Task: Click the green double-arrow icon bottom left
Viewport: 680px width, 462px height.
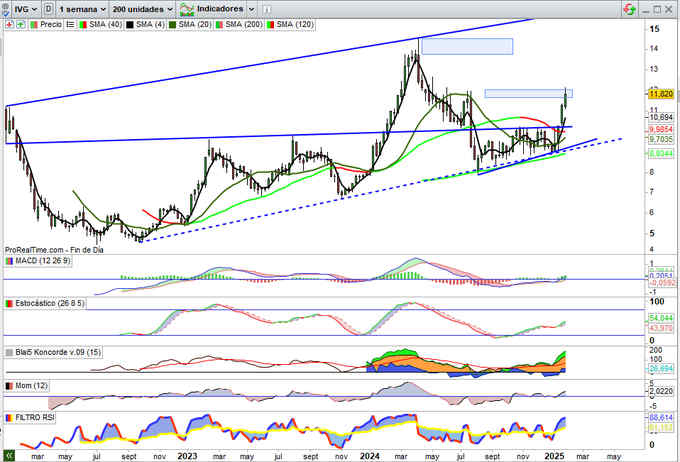Action: 8,455
